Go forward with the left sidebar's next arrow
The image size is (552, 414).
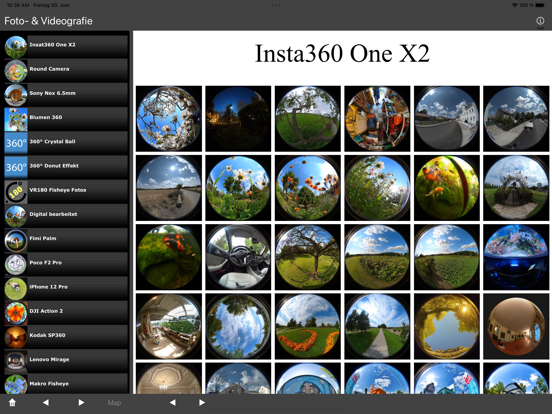tap(81, 402)
